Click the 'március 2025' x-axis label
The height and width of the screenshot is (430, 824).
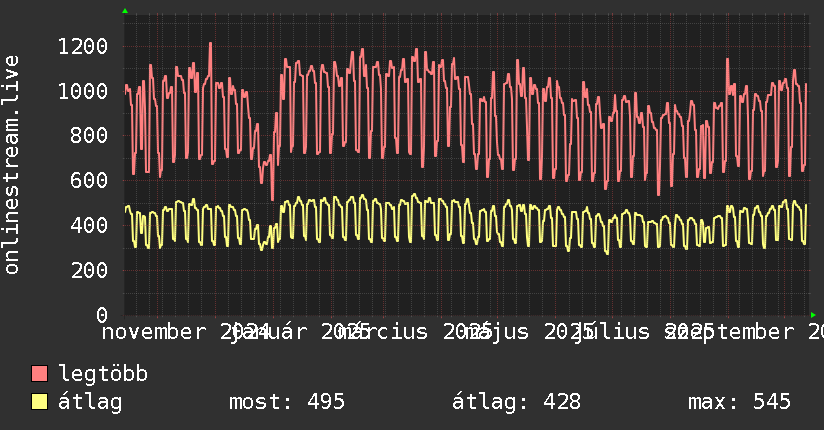(x=415, y=332)
